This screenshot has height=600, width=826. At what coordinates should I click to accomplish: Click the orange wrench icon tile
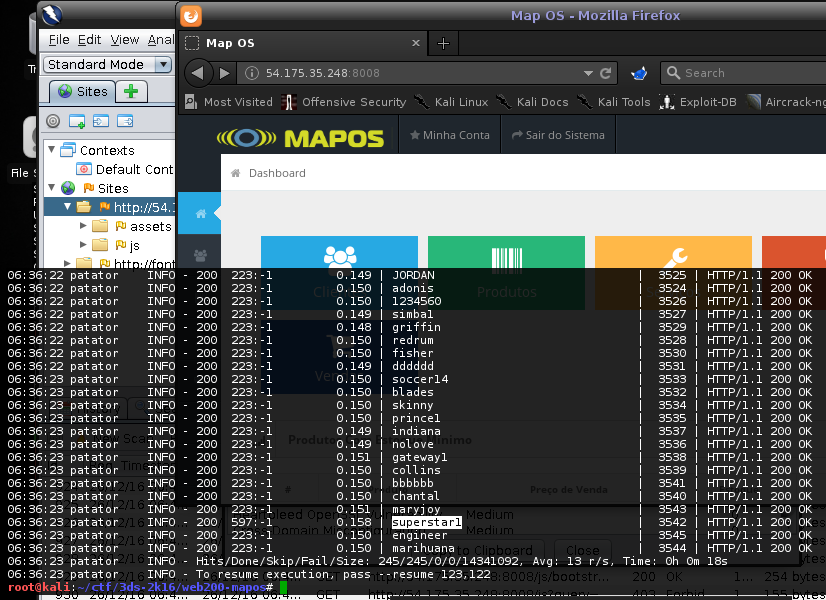(673, 256)
